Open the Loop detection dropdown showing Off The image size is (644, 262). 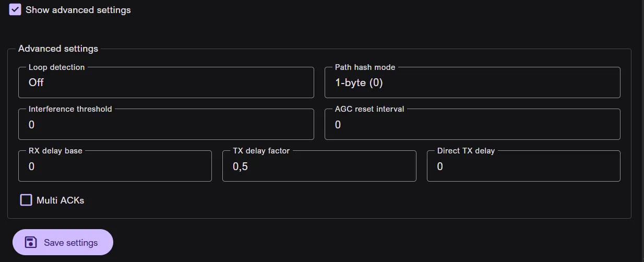[166, 83]
